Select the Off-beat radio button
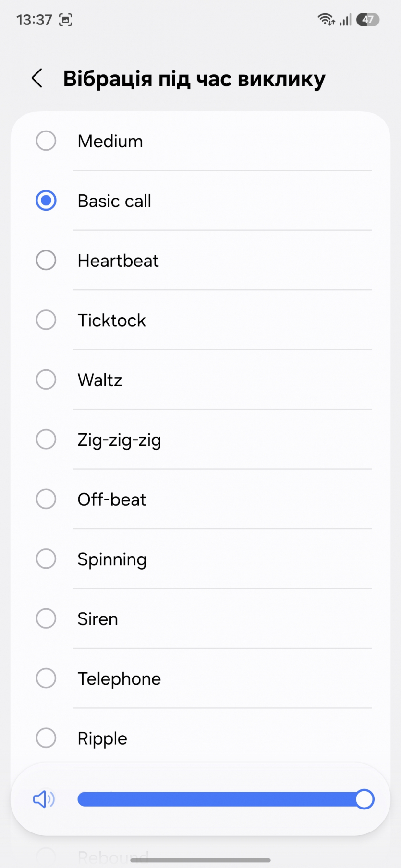The image size is (401, 868). tap(46, 499)
